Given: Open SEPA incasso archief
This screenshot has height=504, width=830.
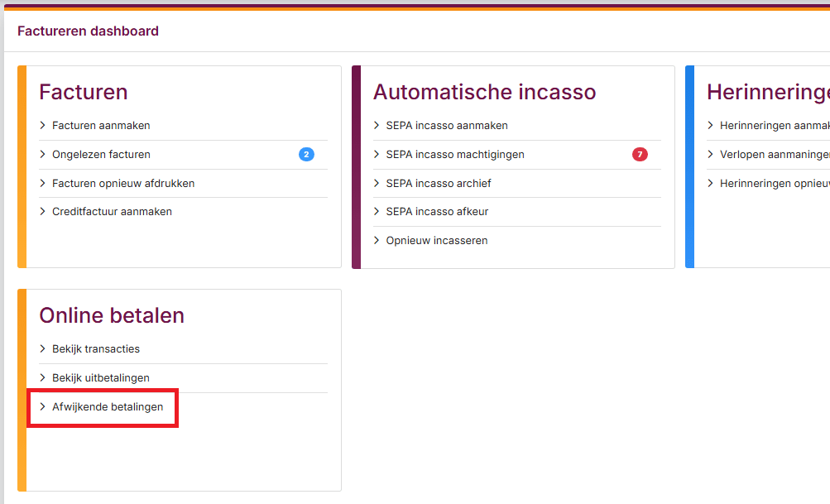Looking at the screenshot, I should coord(438,183).
